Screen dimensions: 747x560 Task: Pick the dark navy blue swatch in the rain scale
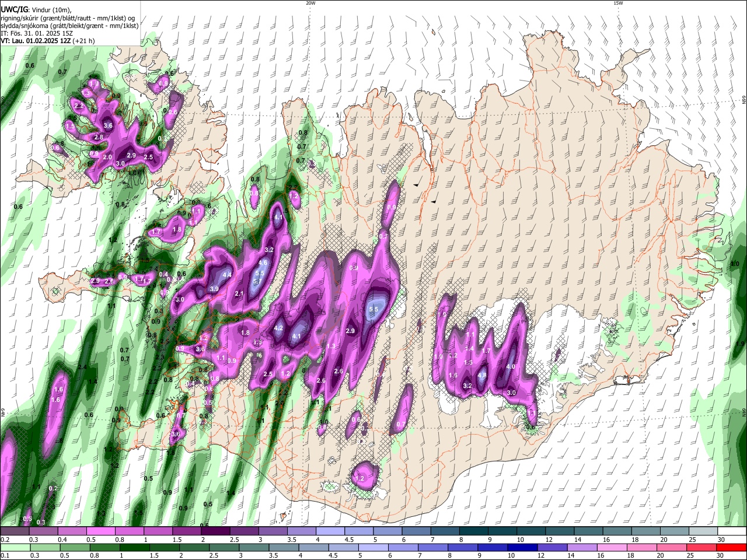click(x=521, y=547)
